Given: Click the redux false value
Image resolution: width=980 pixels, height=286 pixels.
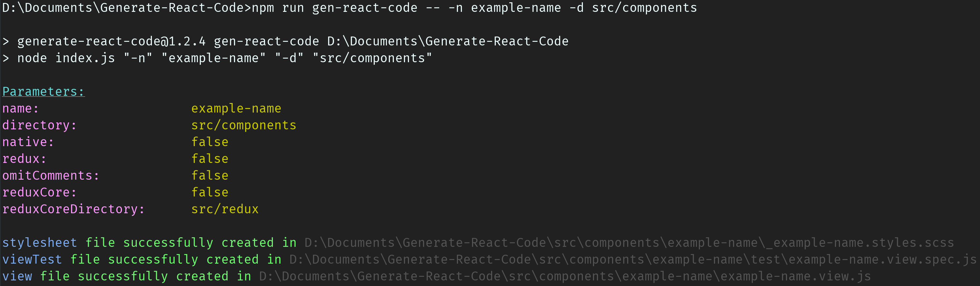Looking at the screenshot, I should tap(210, 159).
